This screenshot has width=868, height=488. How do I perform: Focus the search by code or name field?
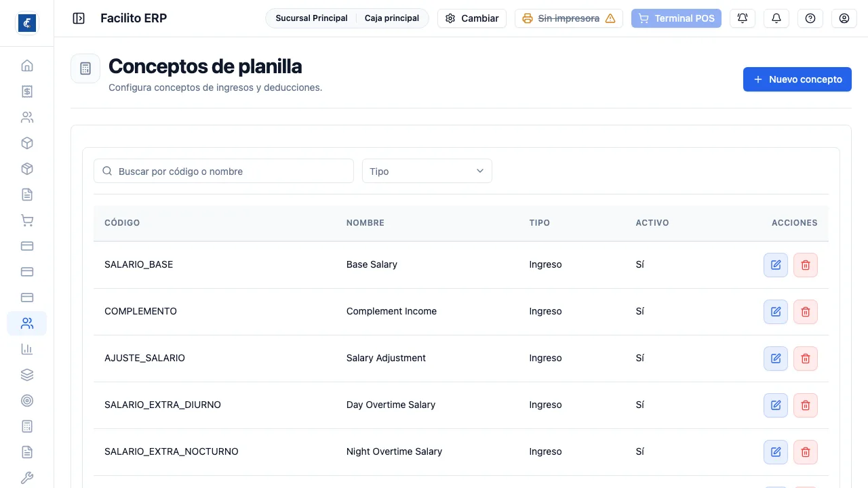(224, 171)
